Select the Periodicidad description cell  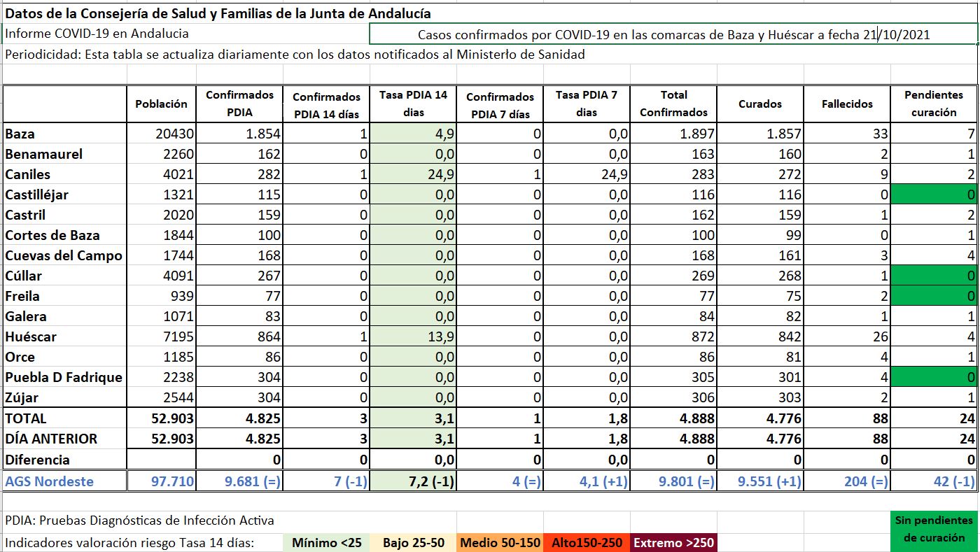[x=294, y=55]
